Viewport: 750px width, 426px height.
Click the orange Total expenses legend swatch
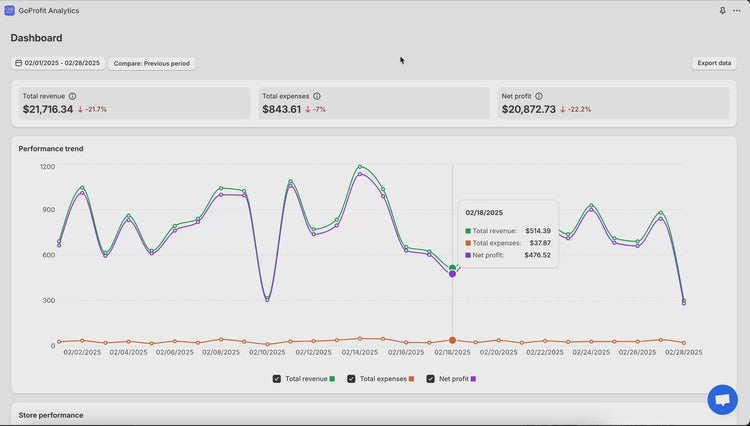[411, 379]
